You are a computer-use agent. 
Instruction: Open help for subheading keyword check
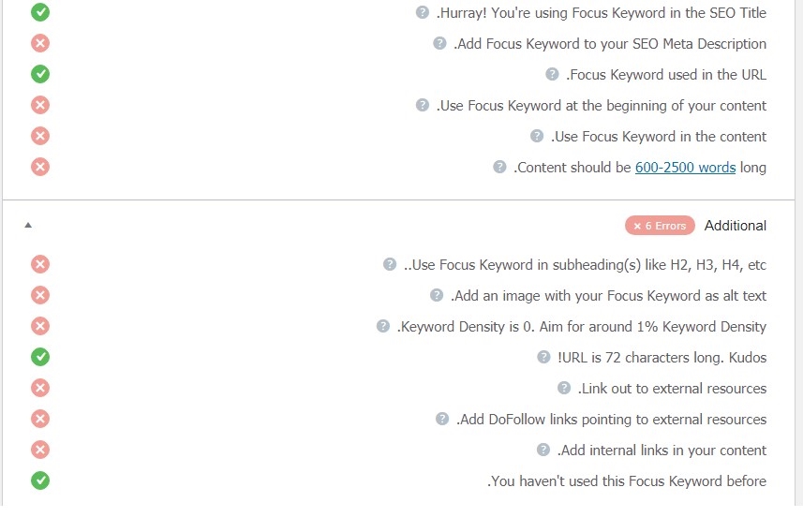point(390,265)
